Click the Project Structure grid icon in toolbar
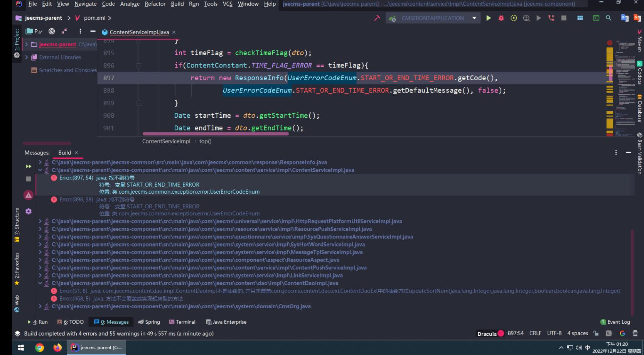 (580, 18)
